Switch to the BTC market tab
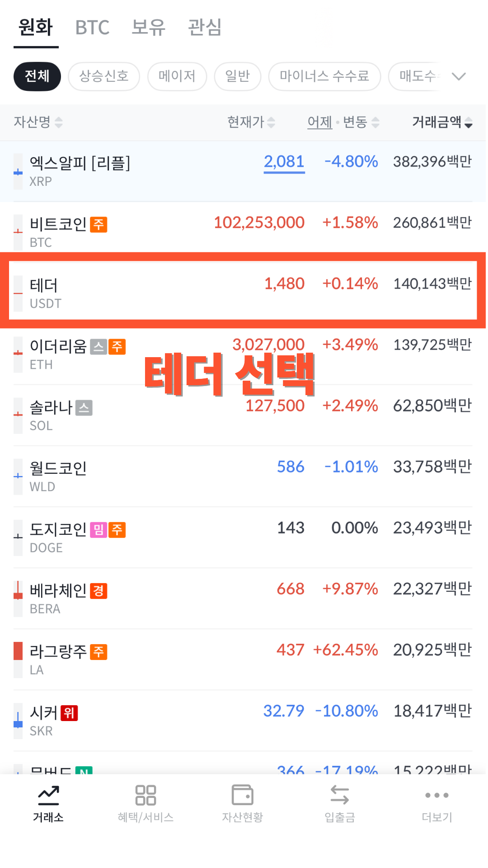Image resolution: width=488 pixels, height=868 pixels. point(92,28)
